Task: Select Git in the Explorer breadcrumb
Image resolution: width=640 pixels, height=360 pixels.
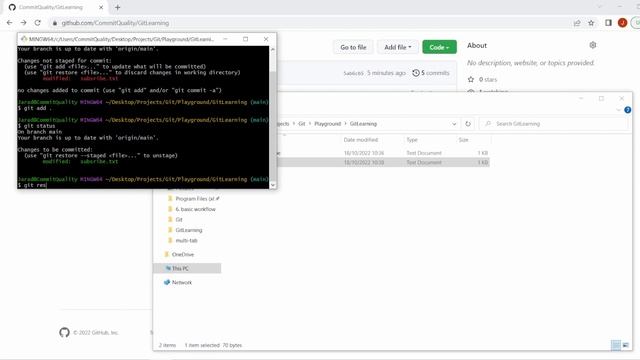Action: click(x=302, y=124)
